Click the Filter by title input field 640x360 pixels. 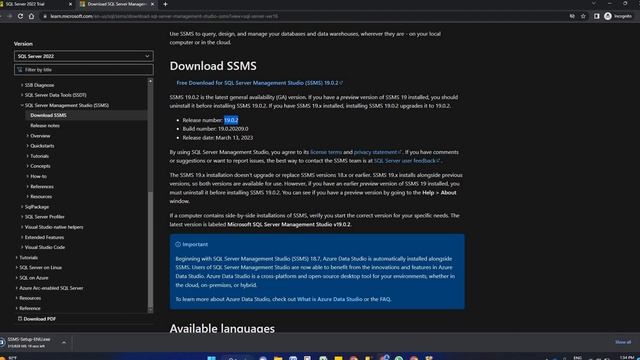[x=84, y=70]
